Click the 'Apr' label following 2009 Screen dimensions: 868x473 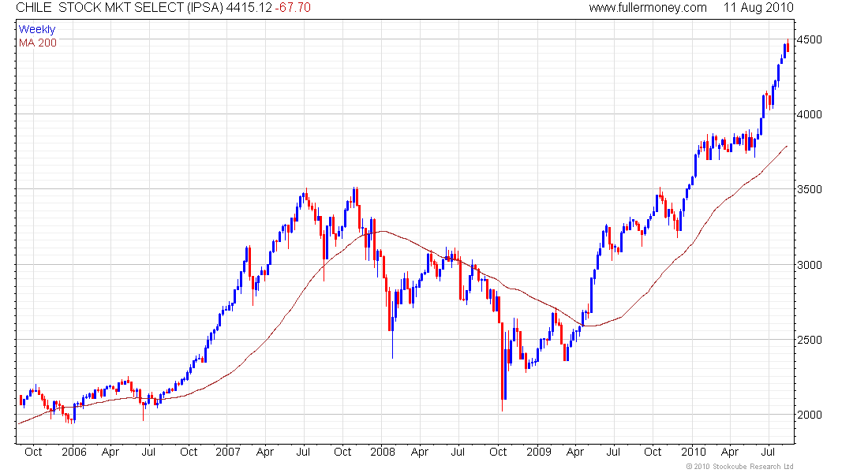[x=574, y=452]
